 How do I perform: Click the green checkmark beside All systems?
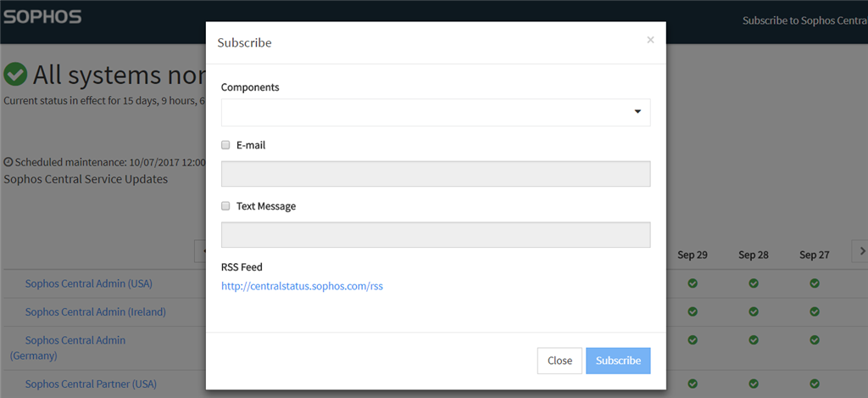pos(15,75)
